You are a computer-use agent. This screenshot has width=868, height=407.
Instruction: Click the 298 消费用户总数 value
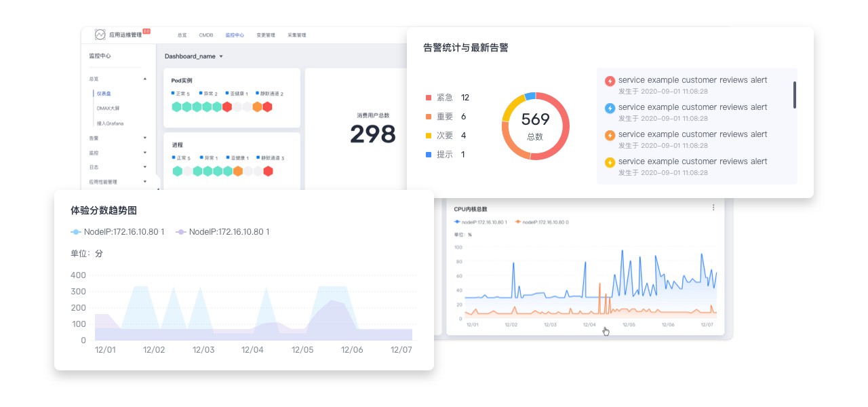tap(373, 134)
